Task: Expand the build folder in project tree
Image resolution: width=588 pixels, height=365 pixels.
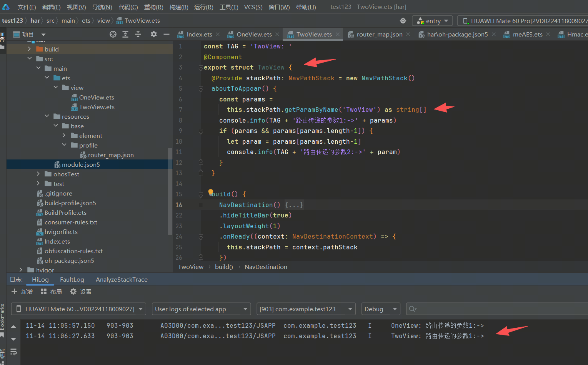Action: pos(30,49)
